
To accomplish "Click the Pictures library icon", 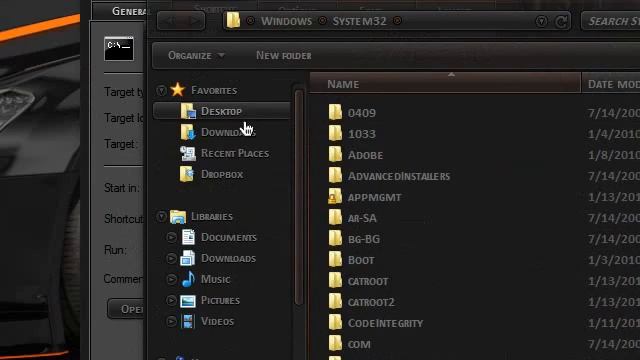I will pos(188,301).
